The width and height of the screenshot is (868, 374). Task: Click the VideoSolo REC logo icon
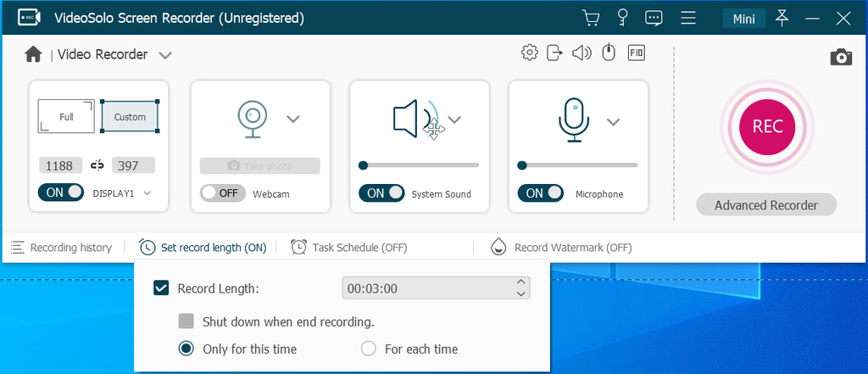pos(29,18)
